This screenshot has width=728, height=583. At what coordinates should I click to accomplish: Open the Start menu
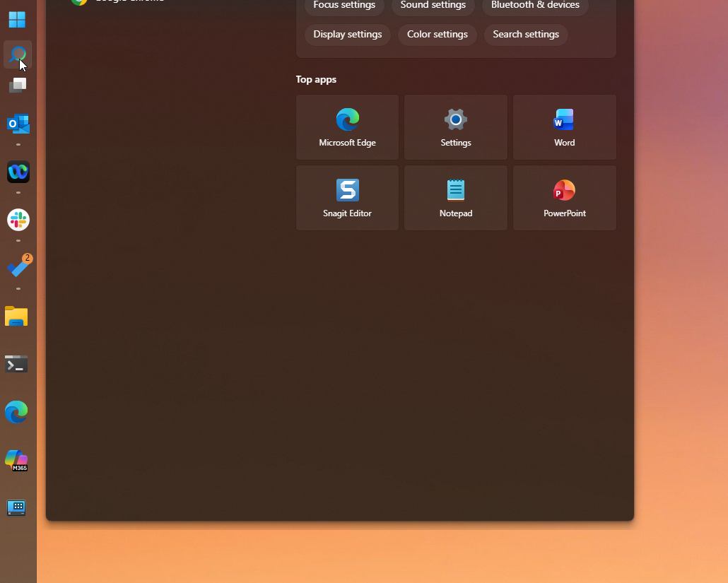click(16, 19)
